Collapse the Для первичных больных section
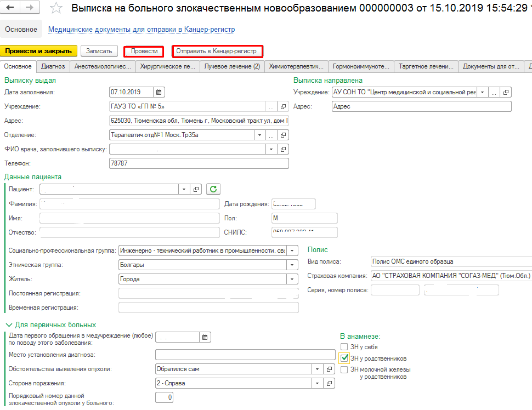The image size is (532, 410). pos(8,324)
